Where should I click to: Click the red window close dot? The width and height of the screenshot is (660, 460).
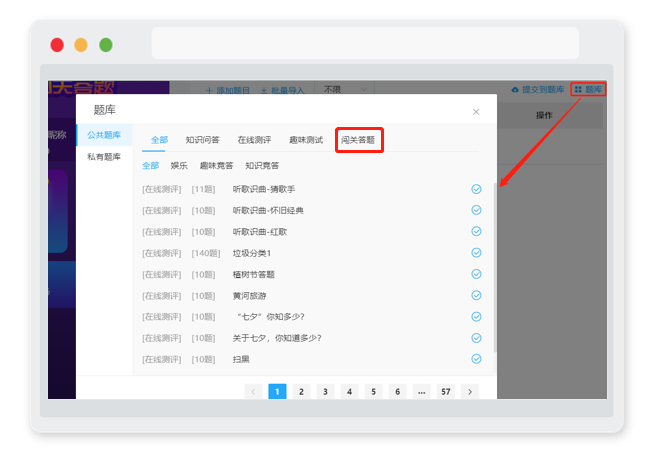point(57,45)
